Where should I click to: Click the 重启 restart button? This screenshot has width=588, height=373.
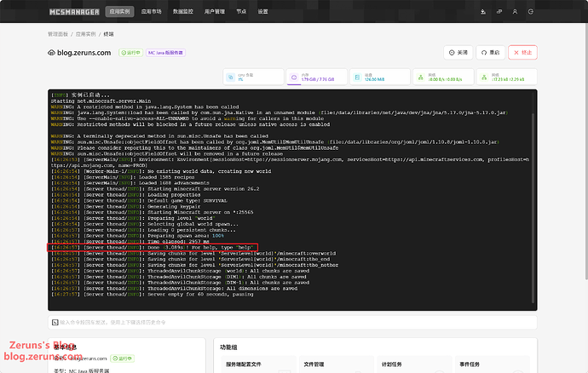(491, 53)
